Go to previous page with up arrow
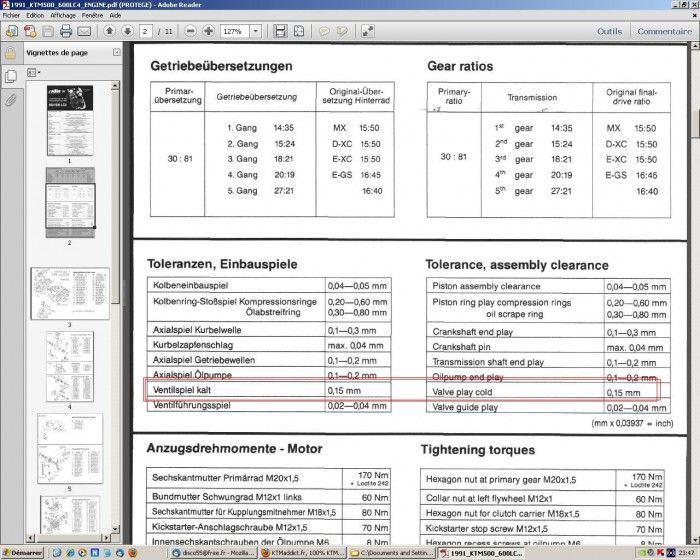700x560 pixels. coord(107,31)
